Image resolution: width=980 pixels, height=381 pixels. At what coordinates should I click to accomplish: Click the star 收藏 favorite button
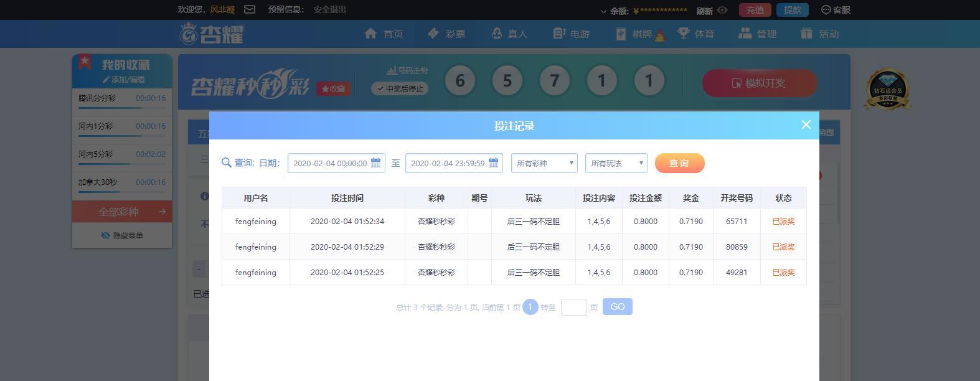point(333,89)
